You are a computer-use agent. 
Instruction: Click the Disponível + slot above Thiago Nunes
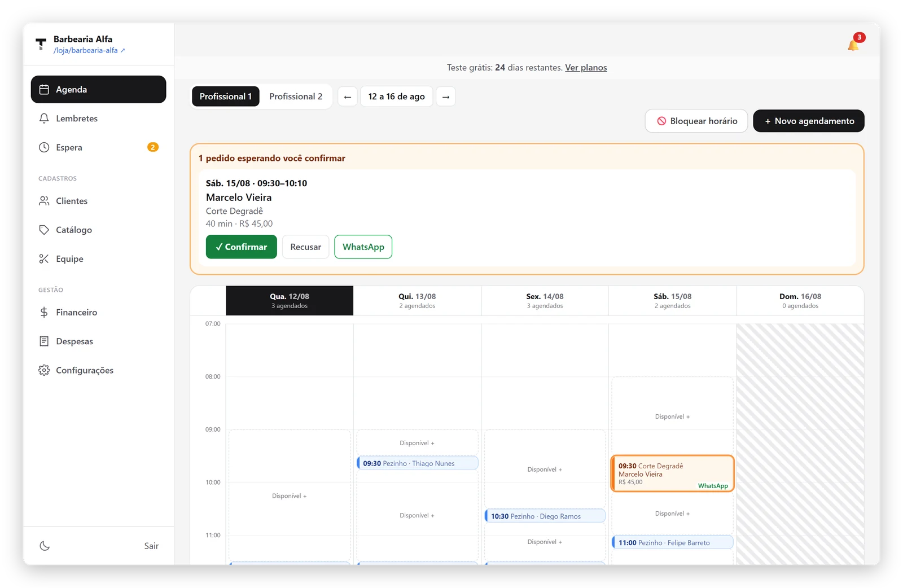pos(418,443)
